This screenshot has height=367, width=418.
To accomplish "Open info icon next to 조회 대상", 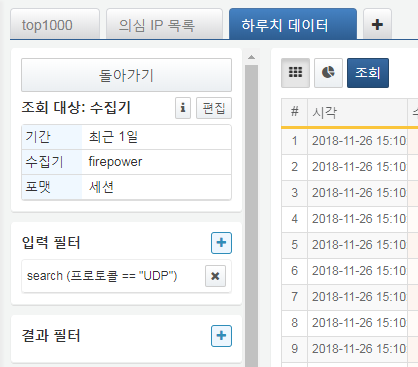I will [x=183, y=108].
